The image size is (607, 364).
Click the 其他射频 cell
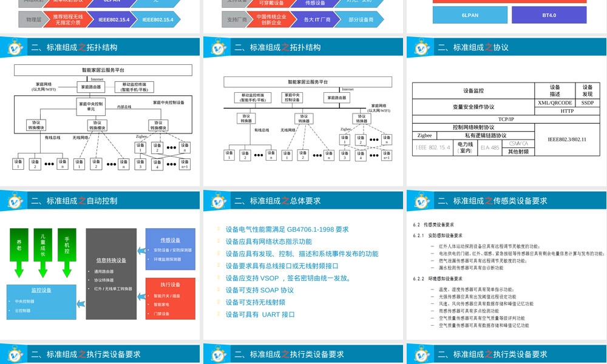518,152
